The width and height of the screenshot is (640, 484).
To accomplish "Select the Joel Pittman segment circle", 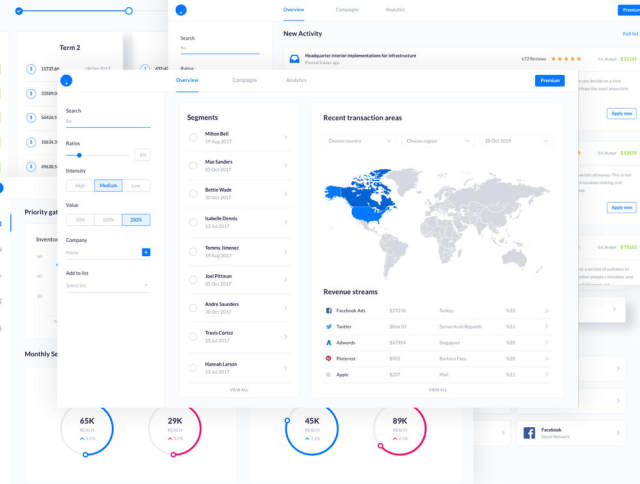I will click(193, 280).
